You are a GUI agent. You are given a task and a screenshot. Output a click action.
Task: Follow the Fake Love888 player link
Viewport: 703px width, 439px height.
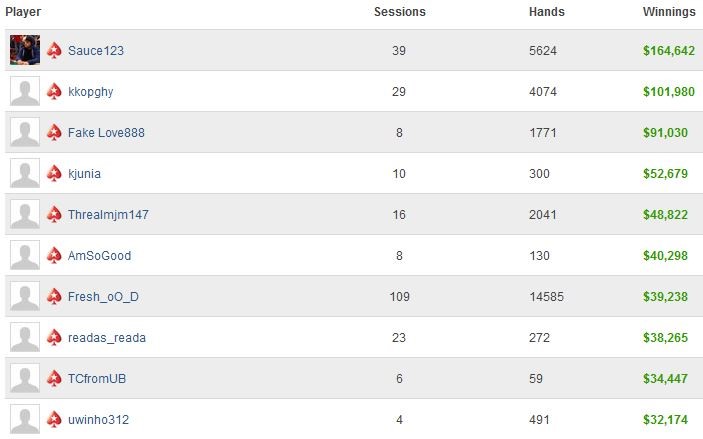coord(106,133)
